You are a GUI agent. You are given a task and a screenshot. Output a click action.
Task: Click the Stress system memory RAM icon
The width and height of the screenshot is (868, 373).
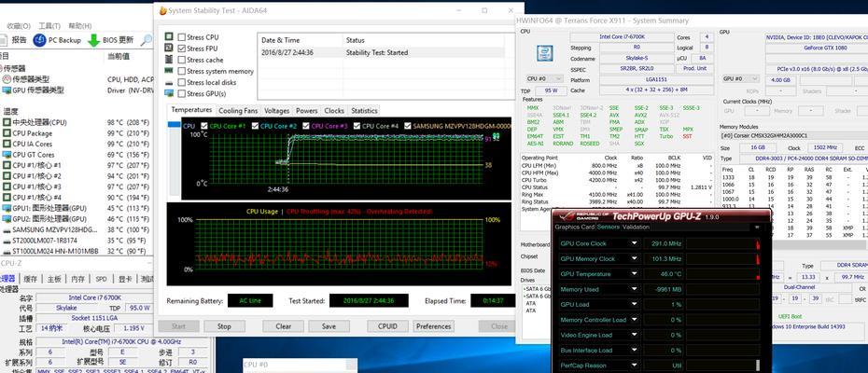169,71
